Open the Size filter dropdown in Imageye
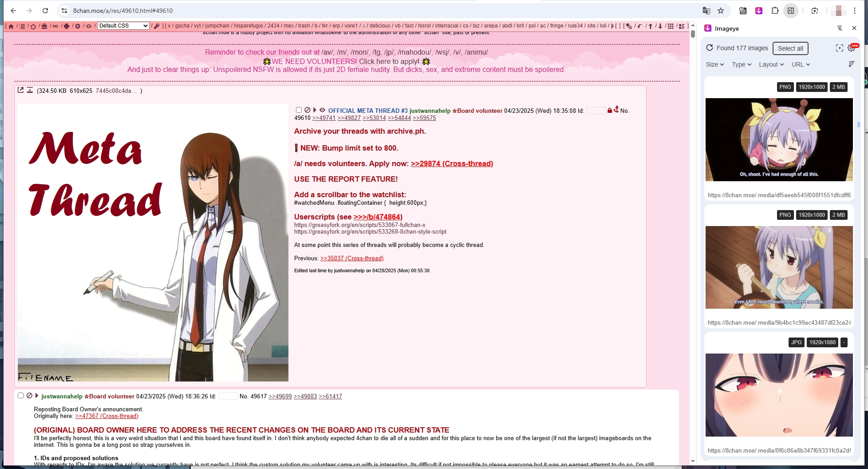Screen dimensions: 868x469 pos(715,64)
